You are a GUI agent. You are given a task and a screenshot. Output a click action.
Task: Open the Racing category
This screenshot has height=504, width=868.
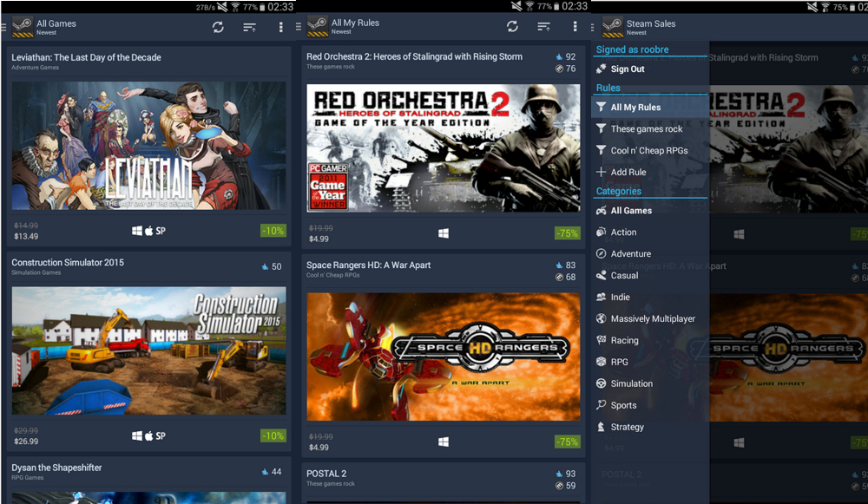pos(624,340)
